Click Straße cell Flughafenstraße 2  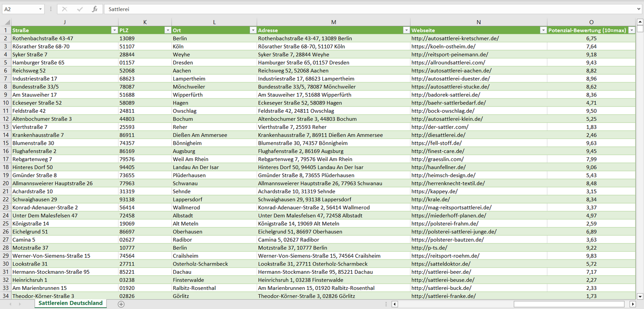pyautogui.click(x=65, y=151)
